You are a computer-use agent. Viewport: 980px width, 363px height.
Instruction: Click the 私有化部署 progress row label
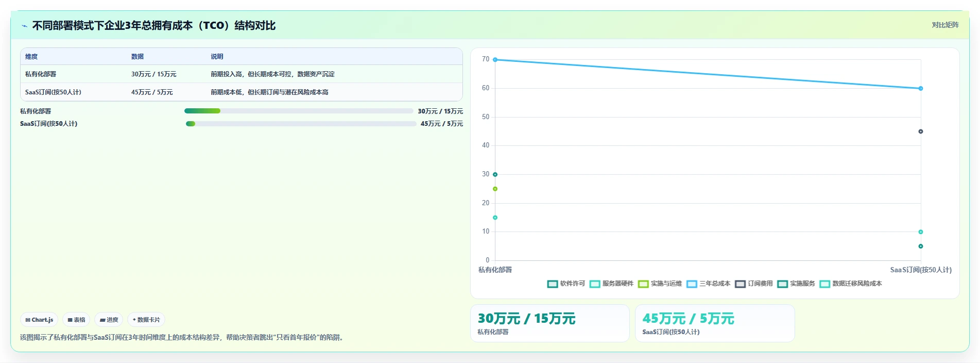point(36,111)
